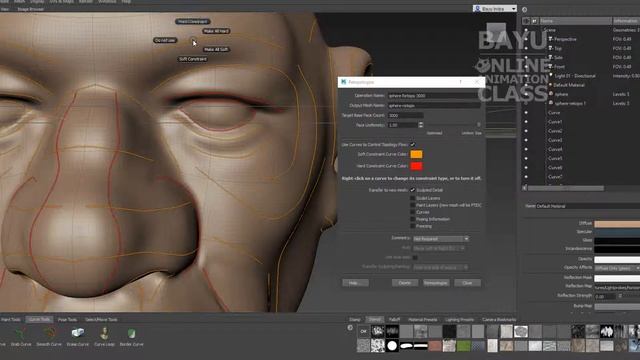
Task: Click the round icon right of user dropdown
Action: coord(524,9)
